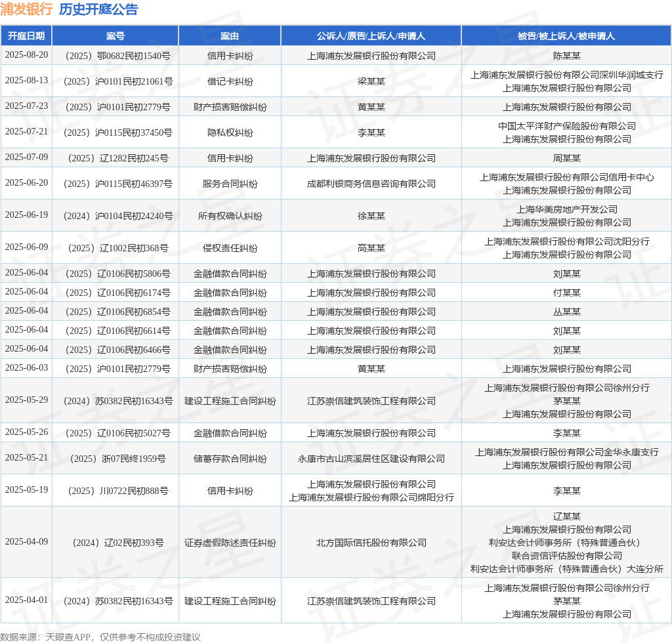Select the 案由 column header
Viewport: 672px width, 643px height.
230,36
